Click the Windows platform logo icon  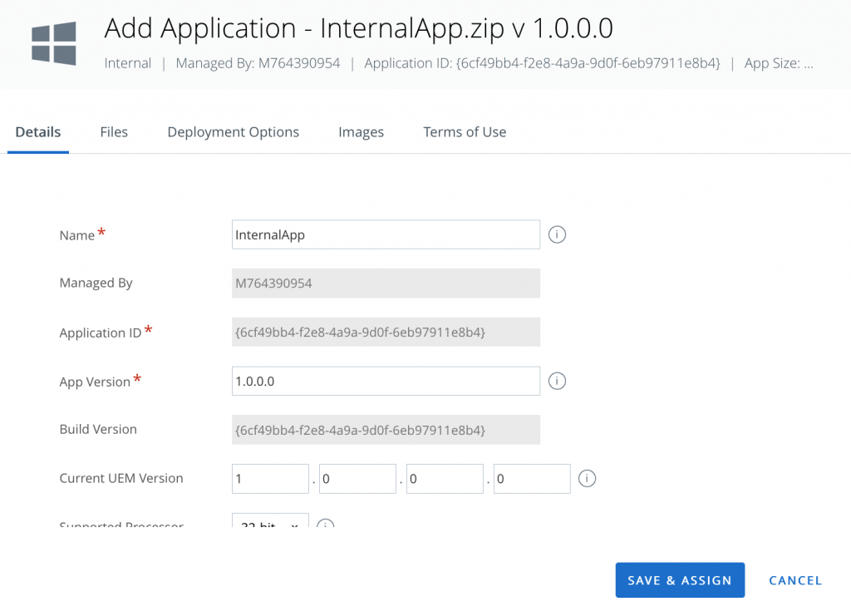(x=54, y=44)
